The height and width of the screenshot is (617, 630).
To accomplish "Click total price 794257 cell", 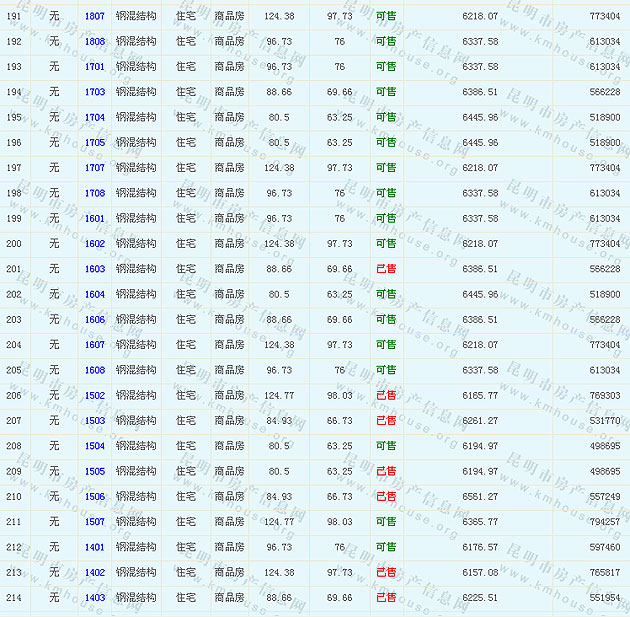I will (604, 522).
